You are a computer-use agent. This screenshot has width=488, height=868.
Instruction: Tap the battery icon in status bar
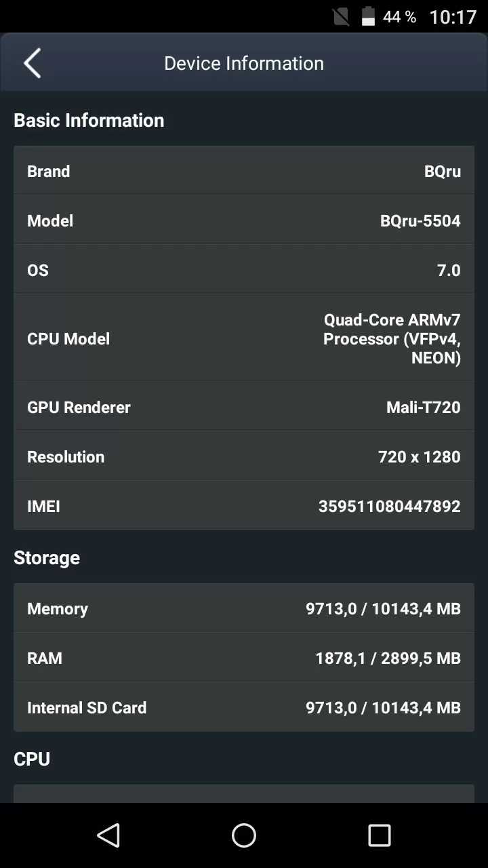368,16
